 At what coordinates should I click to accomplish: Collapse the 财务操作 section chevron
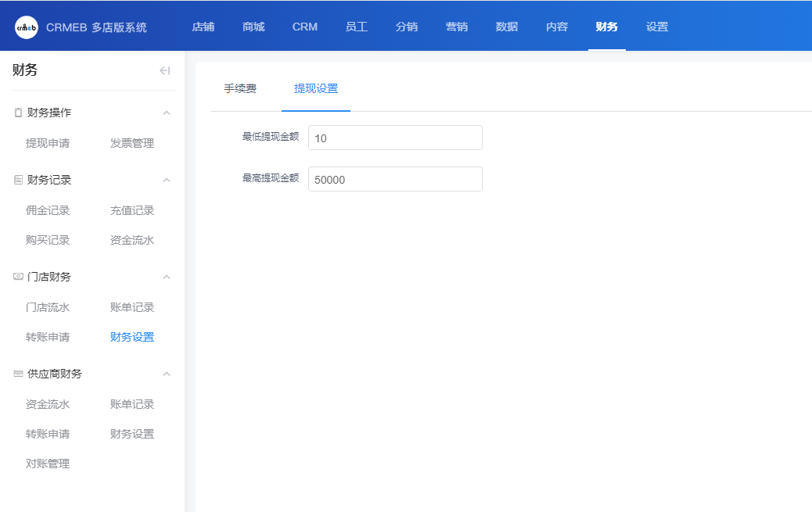(x=166, y=113)
